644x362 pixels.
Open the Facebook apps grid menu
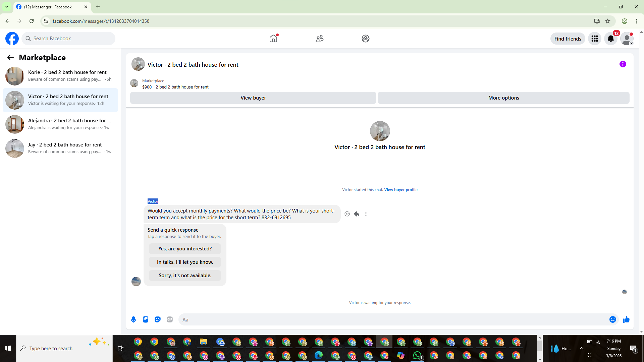point(595,39)
